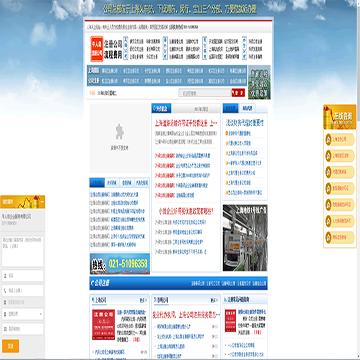Click the 在线咨询 gold coin banner
The height and width of the screenshot is (360, 360).
click(339, 117)
